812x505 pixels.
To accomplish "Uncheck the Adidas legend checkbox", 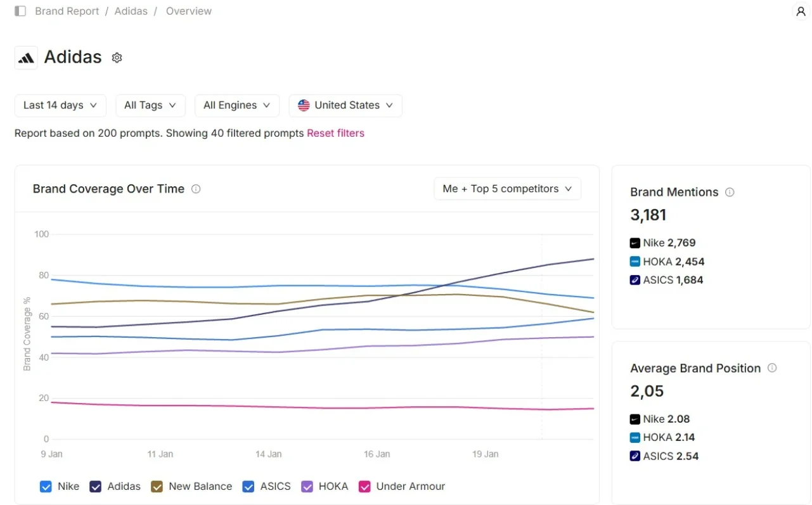I will 96,487.
